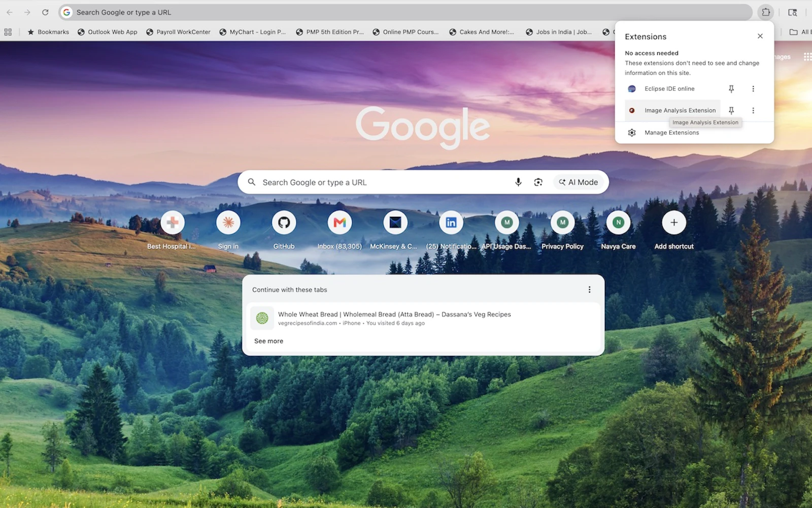The image size is (812, 508).
Task: Expand the All Bookmarks folder
Action: pos(800,32)
